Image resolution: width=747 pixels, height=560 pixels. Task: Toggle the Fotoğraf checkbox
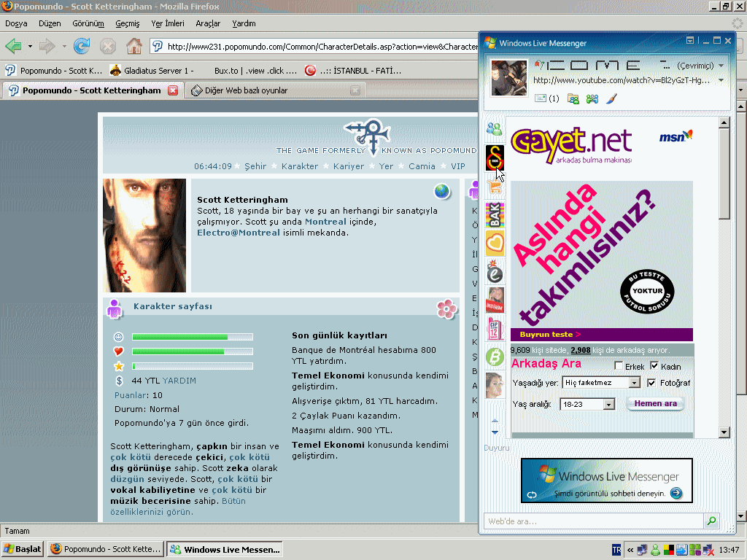pyautogui.click(x=651, y=382)
